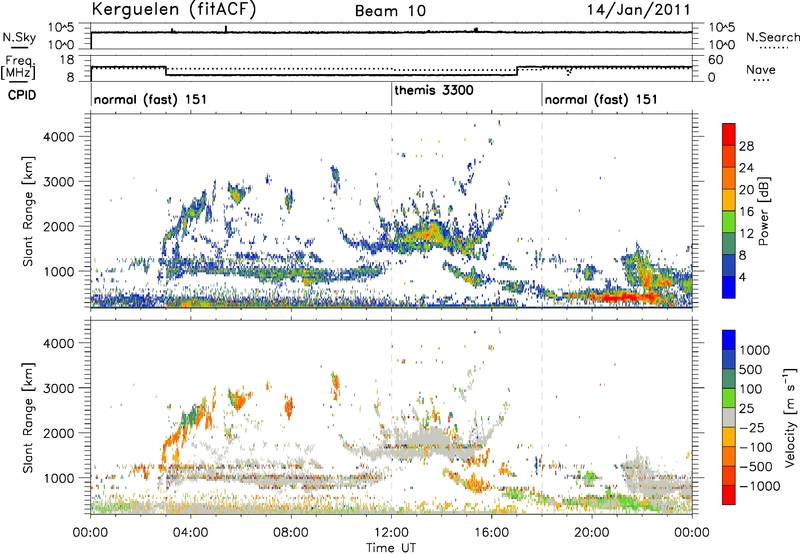Click the '4000' range tick in power panel
The height and width of the screenshot is (554, 800).
(x=58, y=137)
